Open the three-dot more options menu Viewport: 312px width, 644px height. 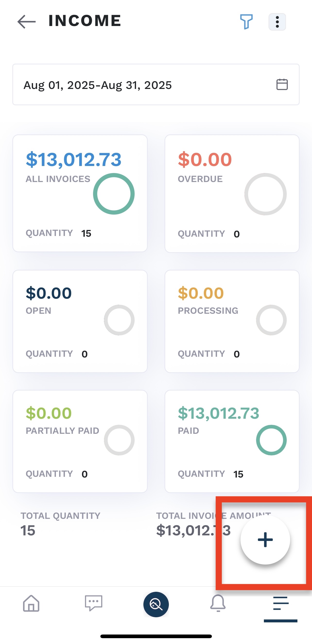click(277, 22)
